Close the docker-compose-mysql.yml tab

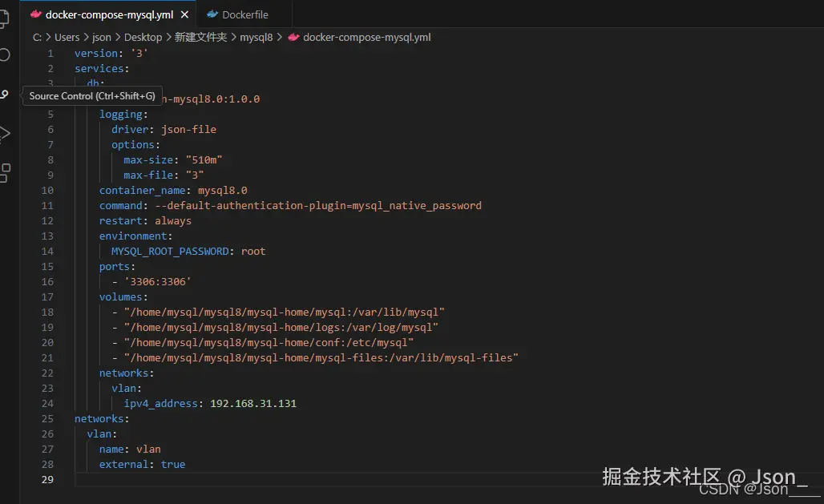[184, 14]
